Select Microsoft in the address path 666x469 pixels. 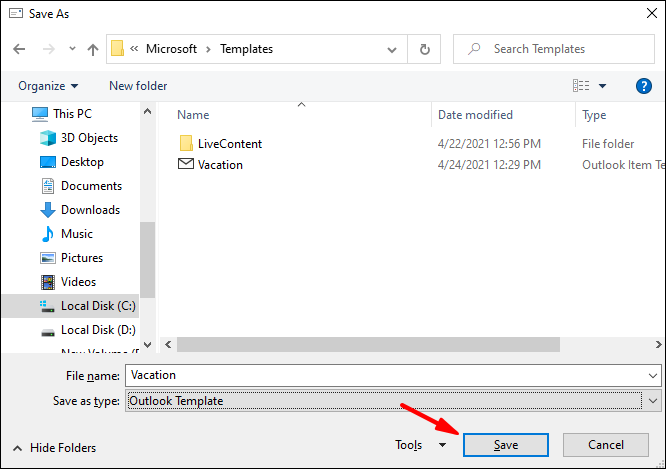pos(171,49)
